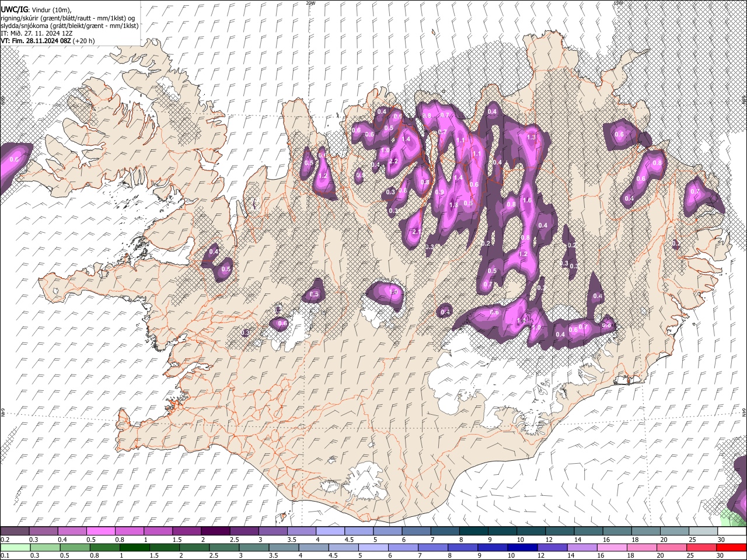This screenshot has height=560, width=747.
Task: Click the '15W' longitude label at top edge
Action: (618, 3)
